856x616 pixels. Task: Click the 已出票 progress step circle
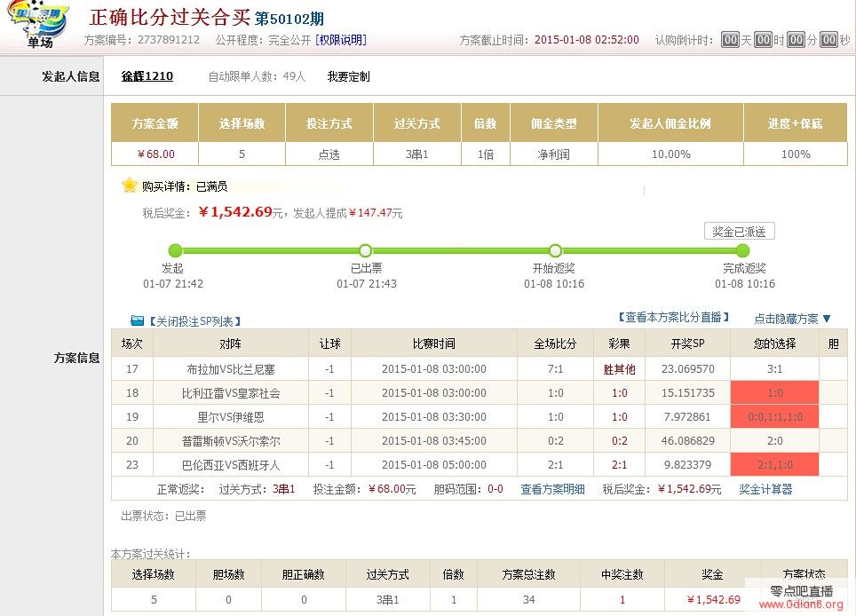click(366, 250)
